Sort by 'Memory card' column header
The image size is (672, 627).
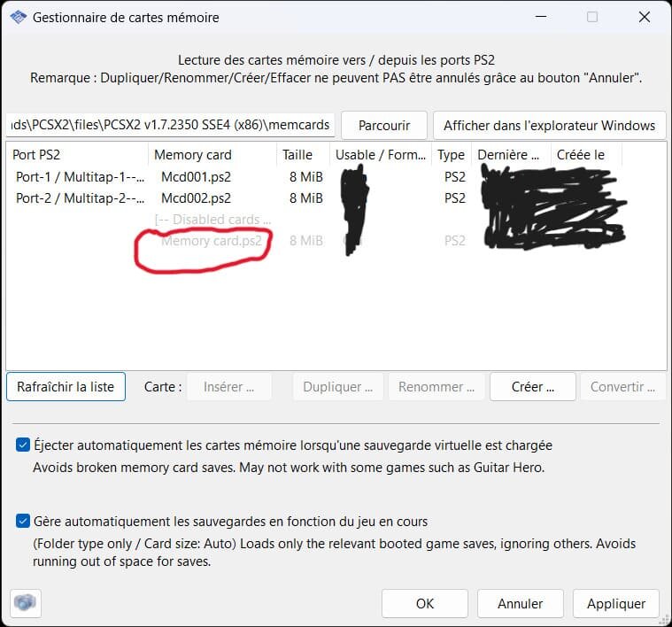click(212, 155)
